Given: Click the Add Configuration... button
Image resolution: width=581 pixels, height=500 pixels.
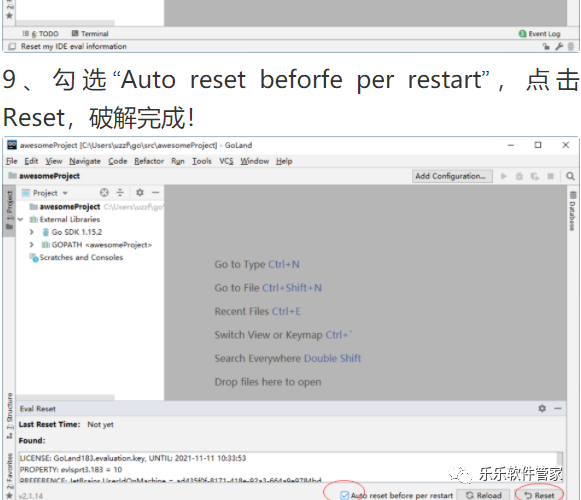Looking at the screenshot, I should coord(452,176).
